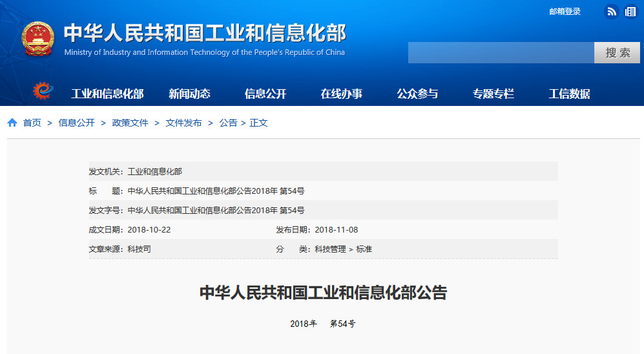The width and height of the screenshot is (644, 354).
Task: Open 邮箱登录 mailbox login link
Action: pyautogui.click(x=565, y=12)
